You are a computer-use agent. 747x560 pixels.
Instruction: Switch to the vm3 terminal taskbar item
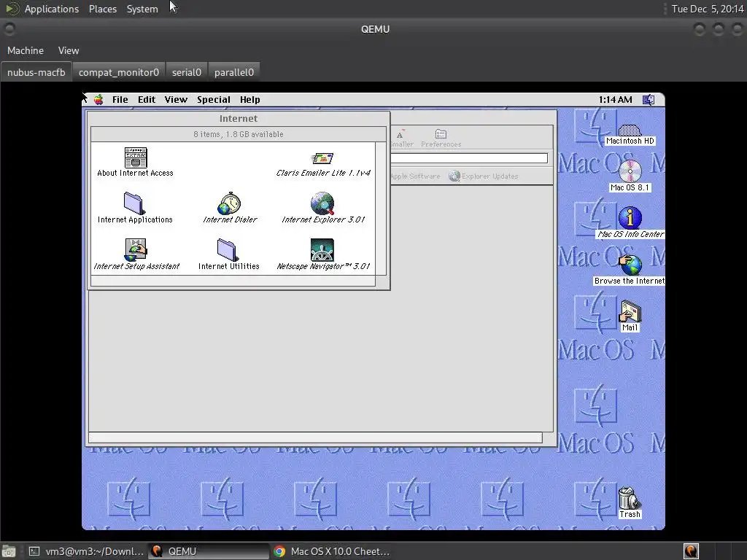pyautogui.click(x=86, y=551)
